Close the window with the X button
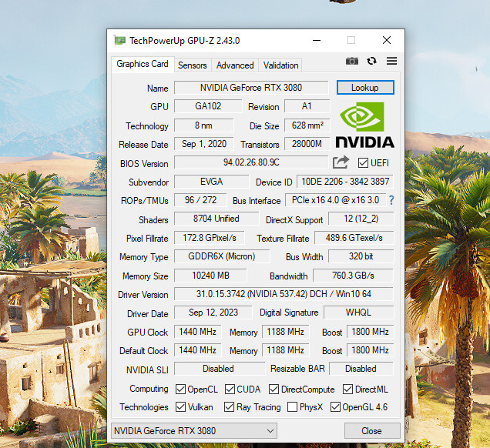 [x=387, y=40]
